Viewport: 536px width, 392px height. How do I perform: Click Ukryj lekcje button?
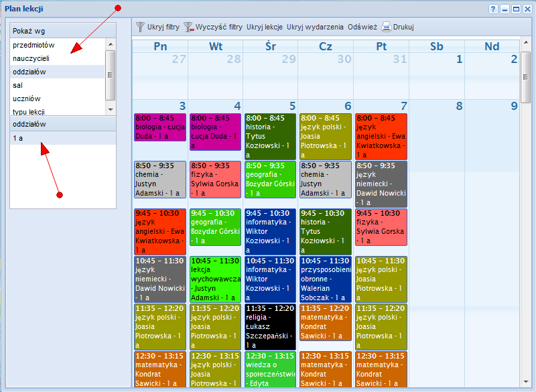[265, 27]
